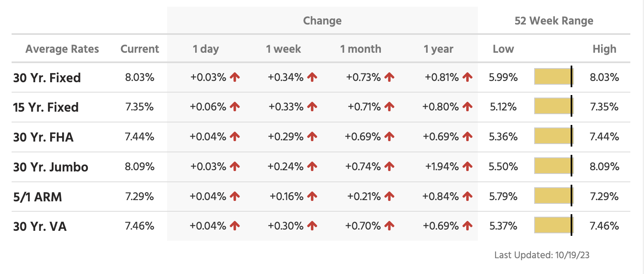Click the 5/1 ARM range bar indicator

click(553, 196)
